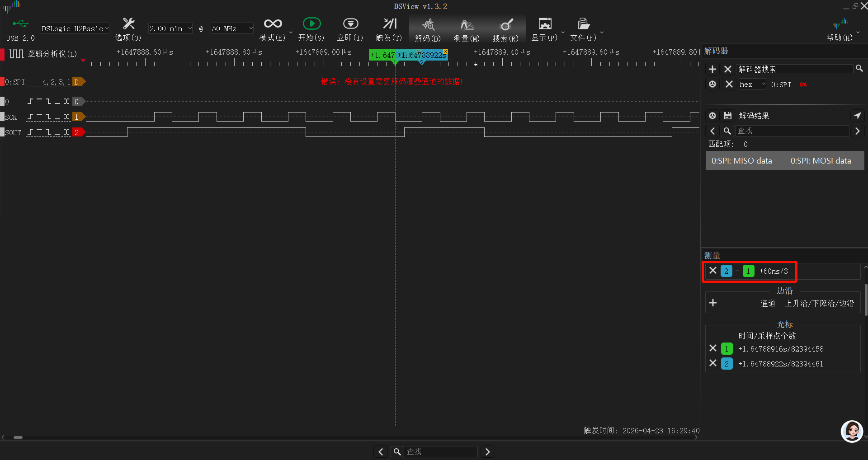The height and width of the screenshot is (460, 868).
Task: Add a new edge measurement with the plus icon
Action: (713, 303)
